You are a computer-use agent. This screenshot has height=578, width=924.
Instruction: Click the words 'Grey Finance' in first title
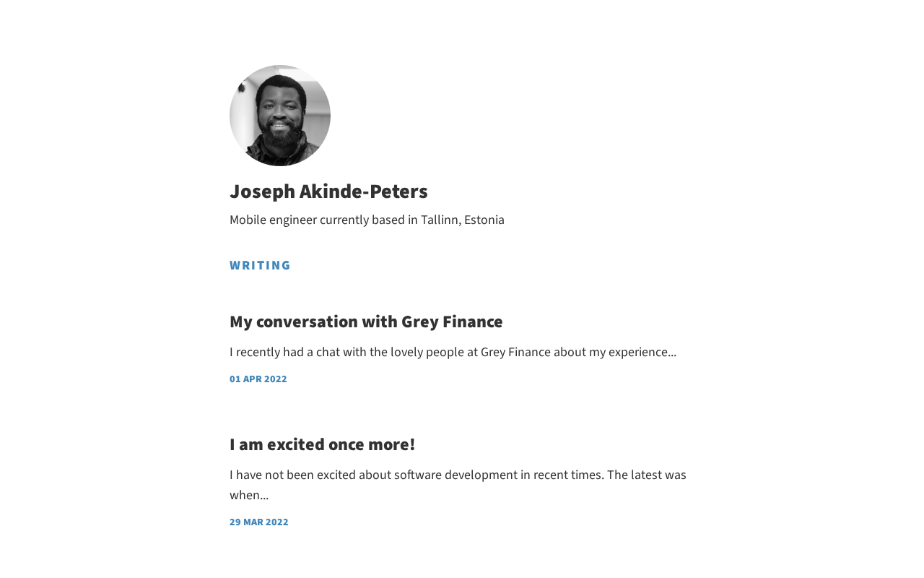(x=451, y=322)
